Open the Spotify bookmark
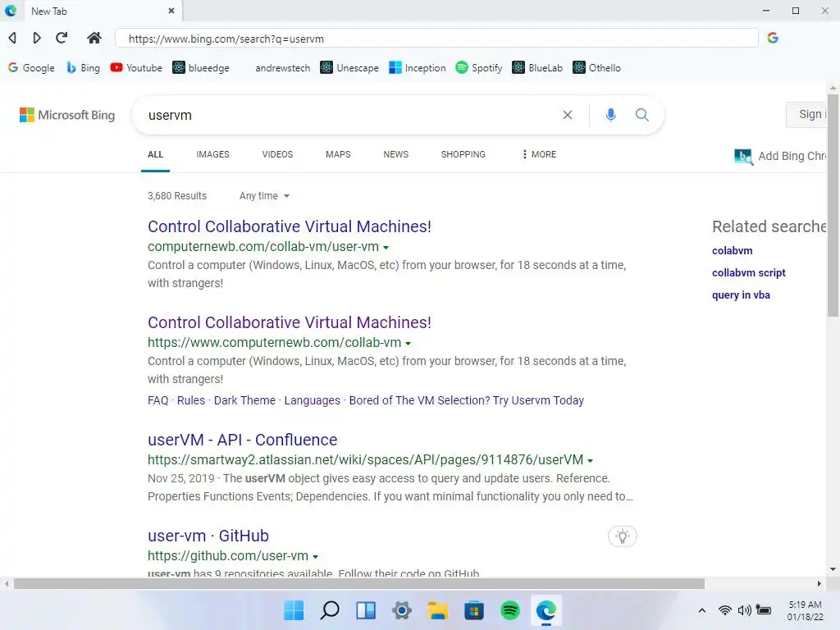 coord(479,67)
